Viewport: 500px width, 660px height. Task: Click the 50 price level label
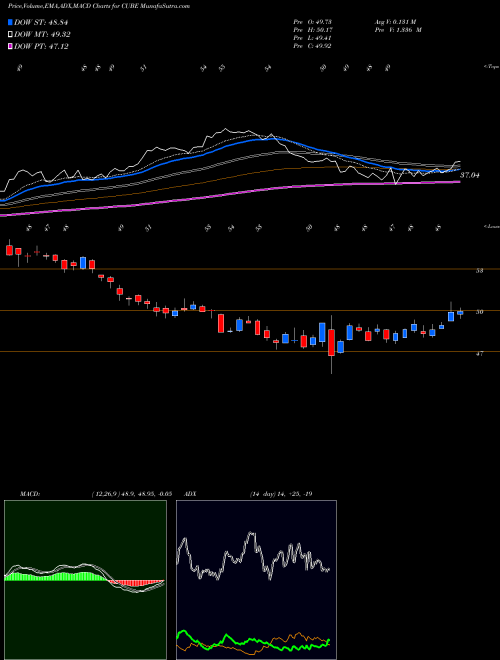479,312
